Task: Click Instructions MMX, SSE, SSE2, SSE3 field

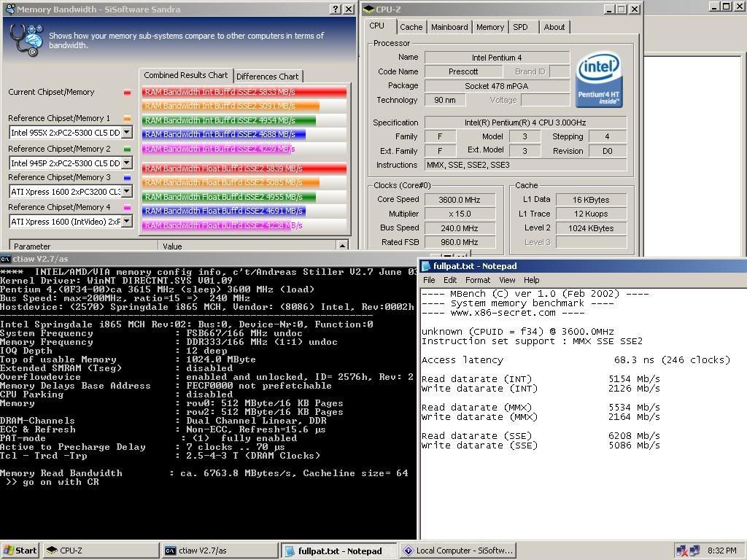Action: 525,165
